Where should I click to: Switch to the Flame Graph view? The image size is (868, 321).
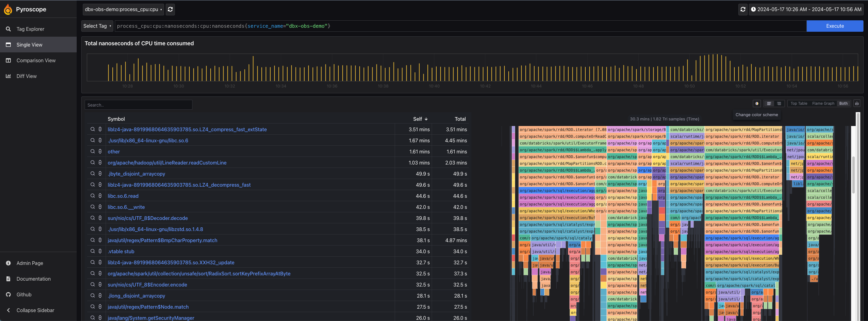pos(823,104)
